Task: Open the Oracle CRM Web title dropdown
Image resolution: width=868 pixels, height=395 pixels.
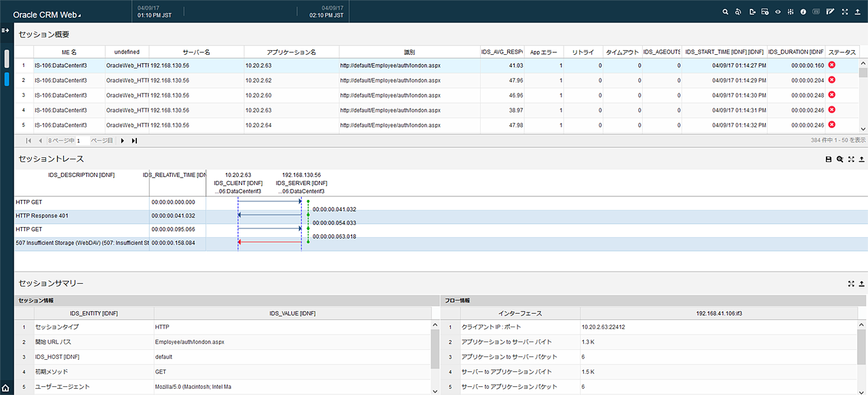Action: (79, 16)
